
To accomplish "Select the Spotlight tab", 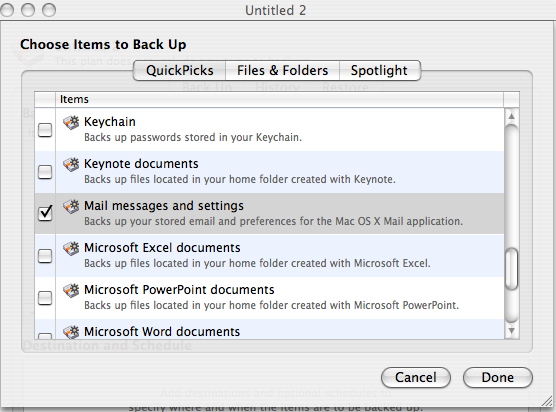I will click(x=380, y=70).
